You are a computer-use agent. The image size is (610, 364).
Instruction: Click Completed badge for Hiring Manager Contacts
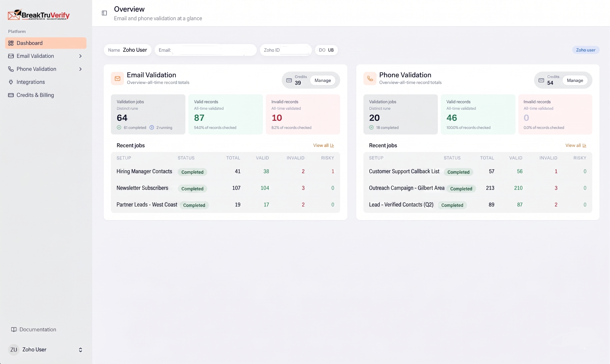click(x=192, y=172)
